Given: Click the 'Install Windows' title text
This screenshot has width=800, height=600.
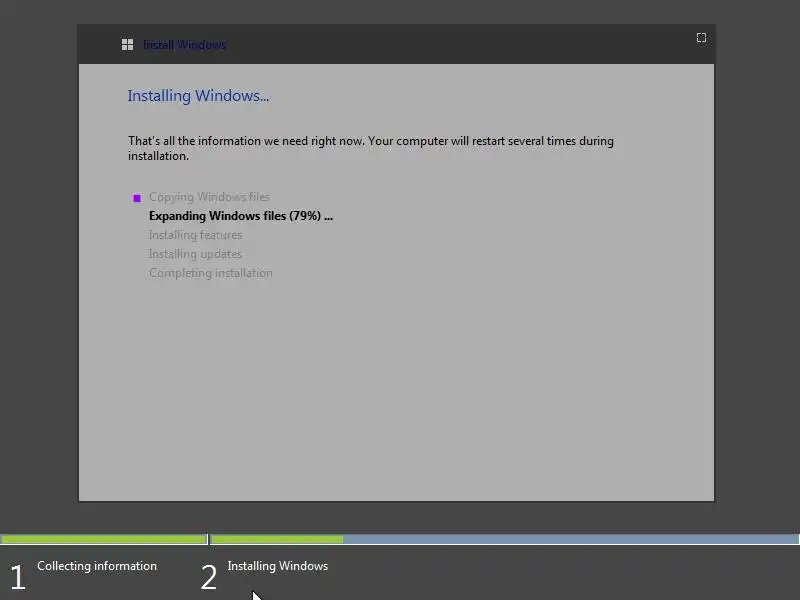Looking at the screenshot, I should tap(185, 45).
